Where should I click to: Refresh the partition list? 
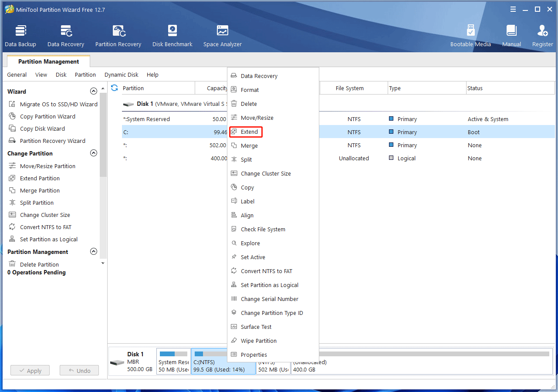(x=115, y=88)
